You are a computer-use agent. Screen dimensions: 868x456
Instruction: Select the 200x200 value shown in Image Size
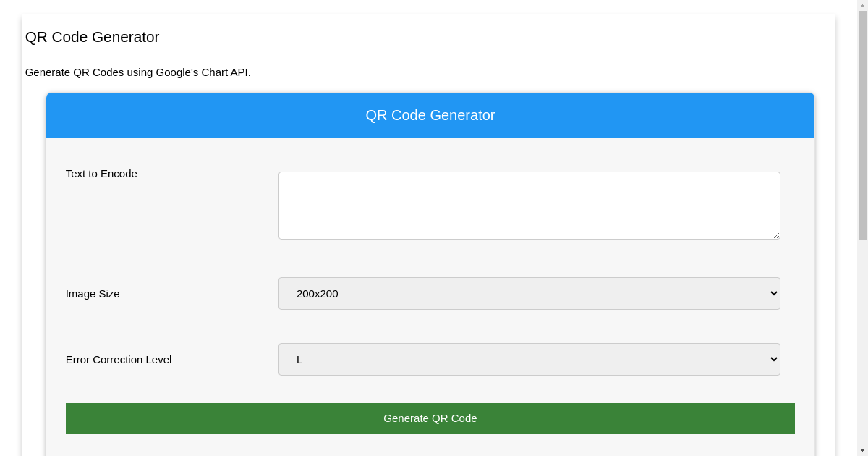(318, 294)
